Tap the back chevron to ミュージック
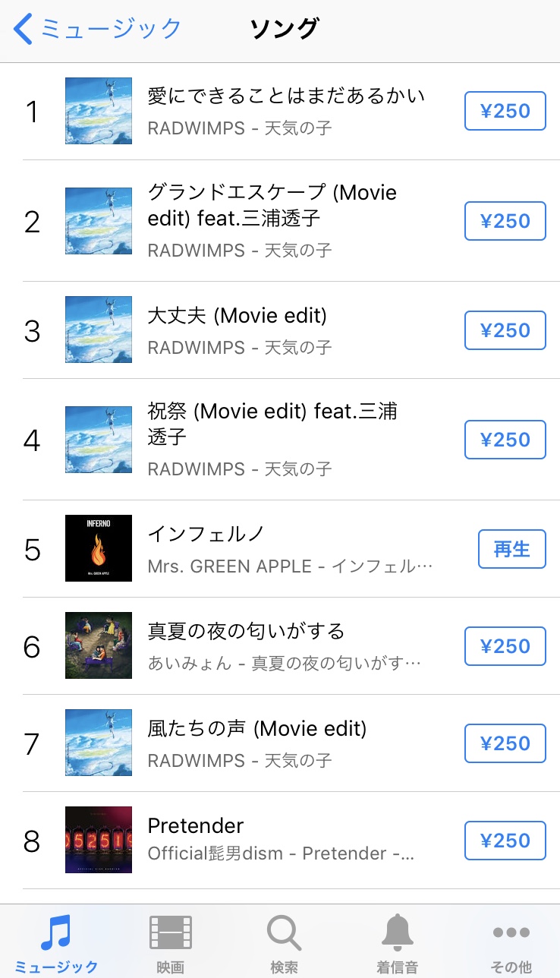The height and width of the screenshot is (978, 560). (24, 29)
